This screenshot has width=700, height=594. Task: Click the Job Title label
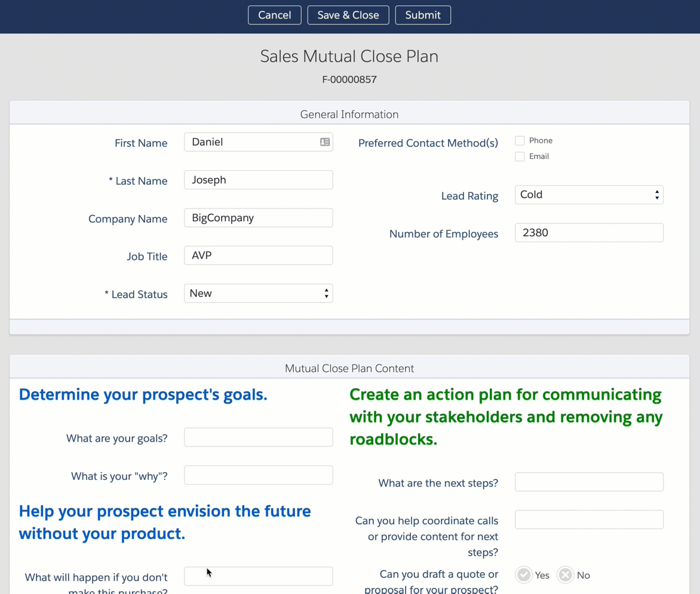(147, 256)
